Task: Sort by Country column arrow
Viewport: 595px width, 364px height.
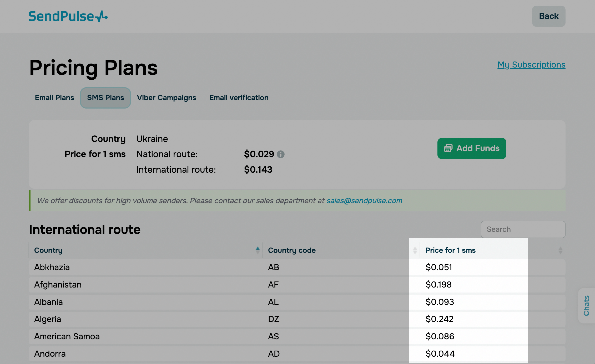Action: [x=258, y=250]
